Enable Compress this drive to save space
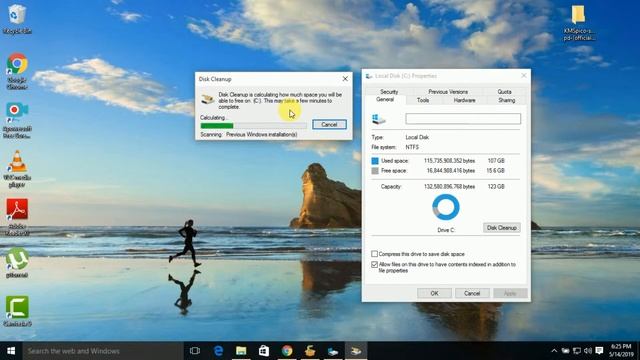The height and width of the screenshot is (360, 640). pos(374,254)
